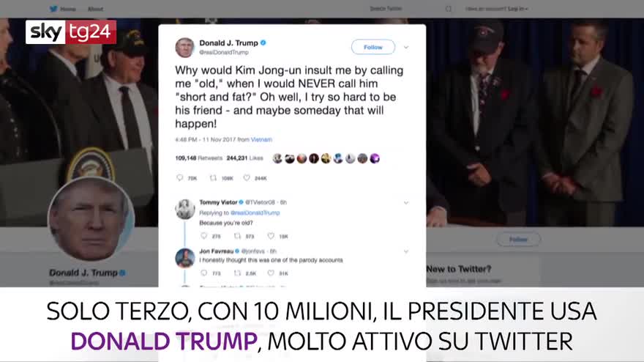Image resolution: width=644 pixels, height=362 pixels.
Task: Like Tommy Vietor's reply
Action: [x=271, y=236]
